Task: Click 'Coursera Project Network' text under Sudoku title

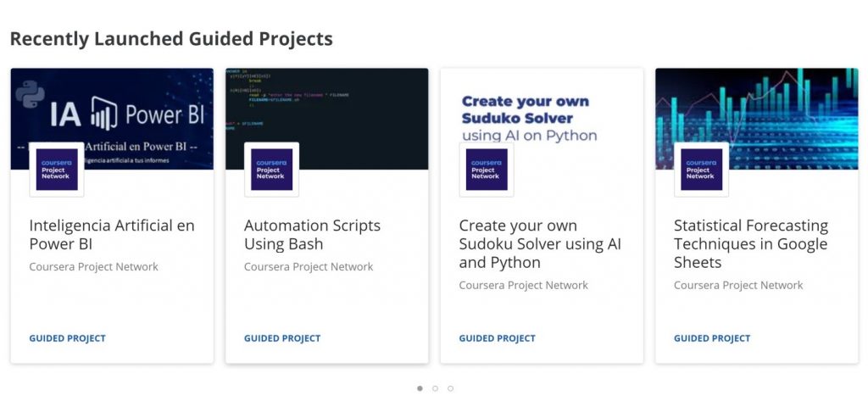Action: point(523,285)
